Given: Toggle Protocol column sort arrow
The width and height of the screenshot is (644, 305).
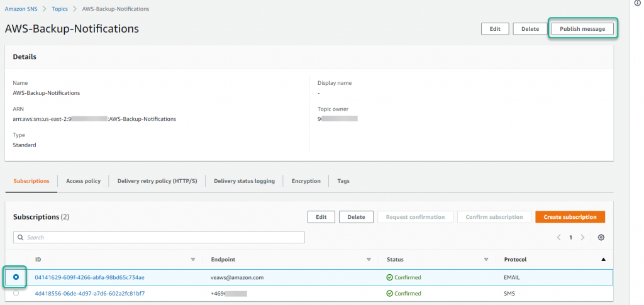Looking at the screenshot, I should [x=603, y=260].
